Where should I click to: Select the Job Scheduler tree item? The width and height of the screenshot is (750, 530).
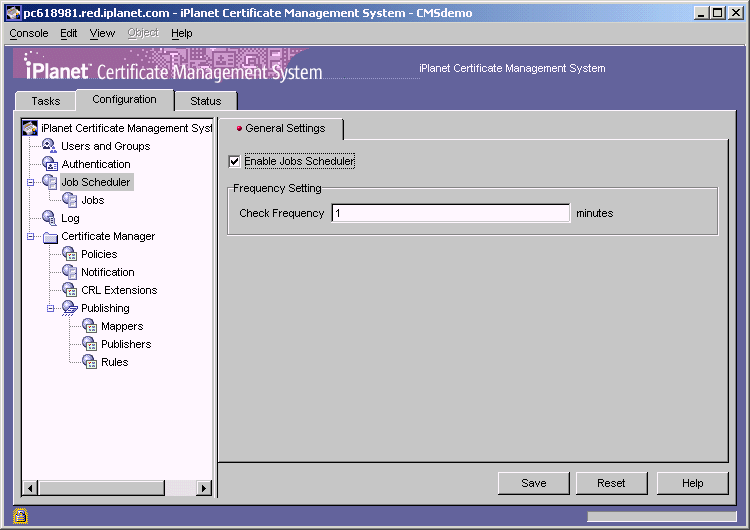[96, 182]
